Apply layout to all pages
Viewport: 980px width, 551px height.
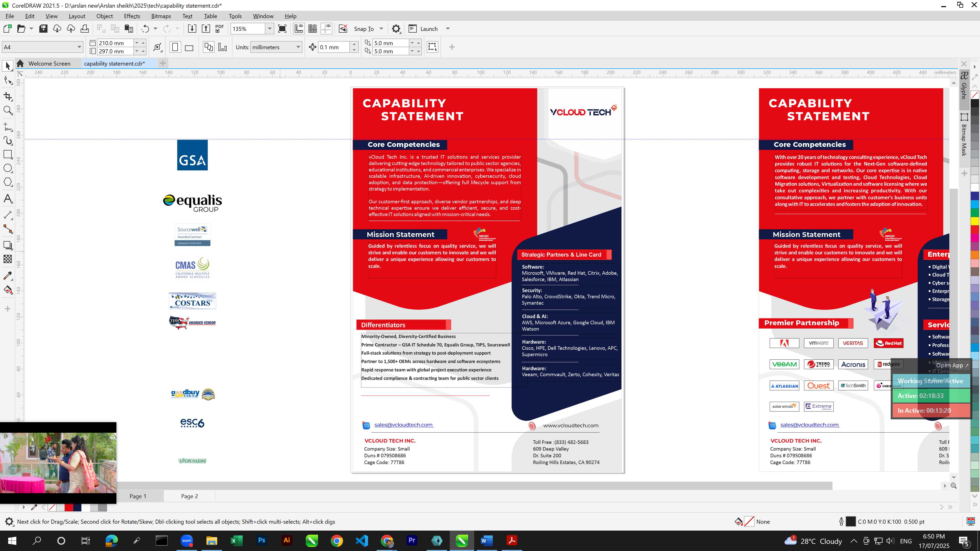tap(209, 47)
